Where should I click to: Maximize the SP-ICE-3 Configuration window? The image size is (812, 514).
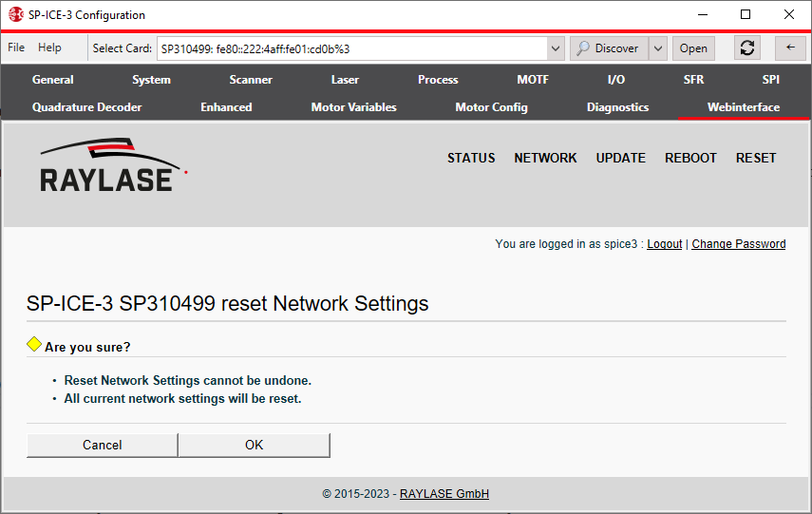[746, 14]
